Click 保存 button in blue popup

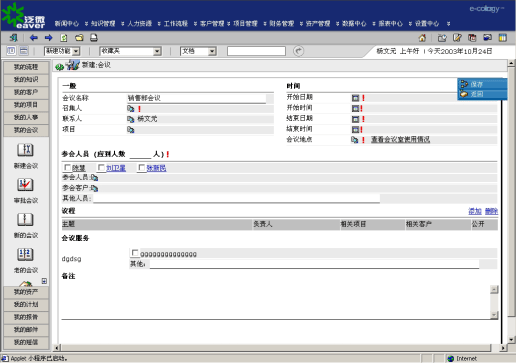tap(483, 84)
